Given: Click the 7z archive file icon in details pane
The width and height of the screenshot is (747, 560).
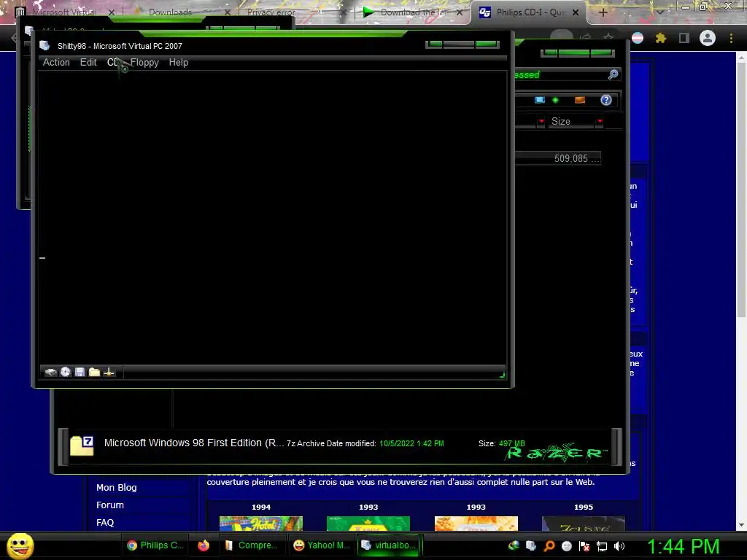Looking at the screenshot, I should click(x=82, y=446).
